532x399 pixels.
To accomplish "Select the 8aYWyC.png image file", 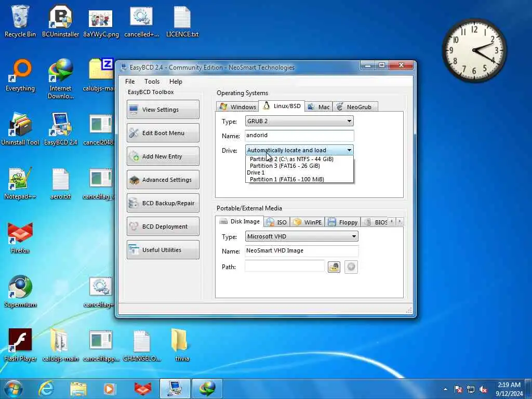I will 101,22.
